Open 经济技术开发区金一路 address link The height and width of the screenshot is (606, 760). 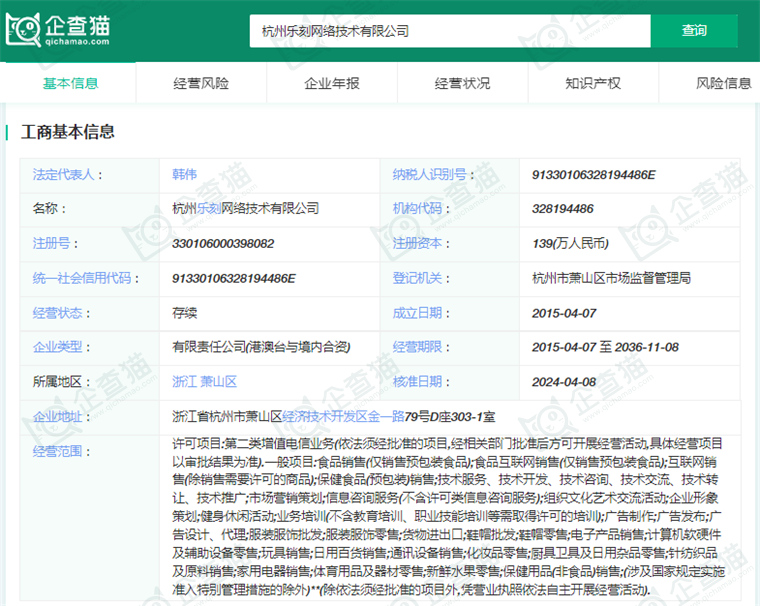(x=343, y=417)
